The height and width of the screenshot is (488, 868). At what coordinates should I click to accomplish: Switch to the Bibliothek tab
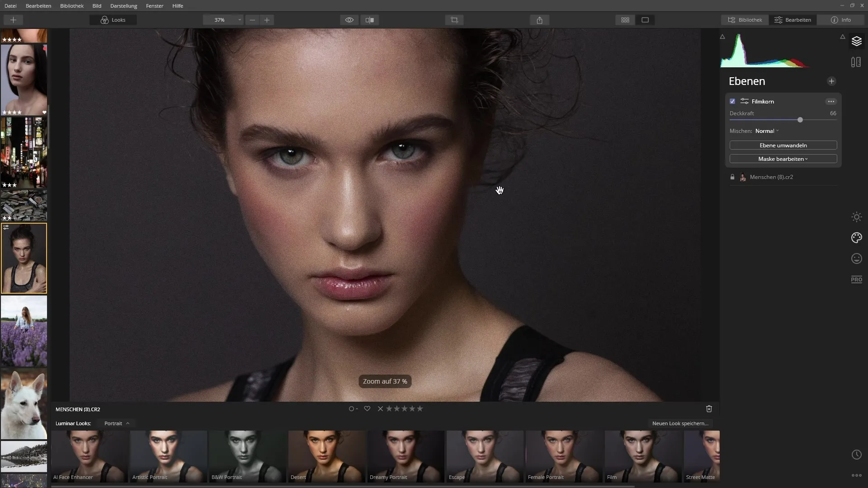pyautogui.click(x=745, y=20)
